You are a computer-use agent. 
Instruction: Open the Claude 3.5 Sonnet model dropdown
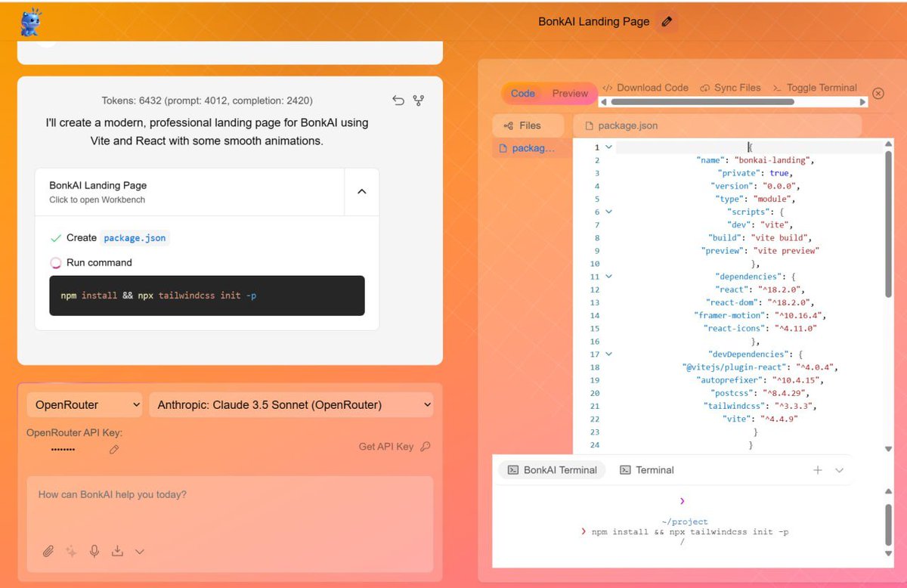(x=291, y=405)
